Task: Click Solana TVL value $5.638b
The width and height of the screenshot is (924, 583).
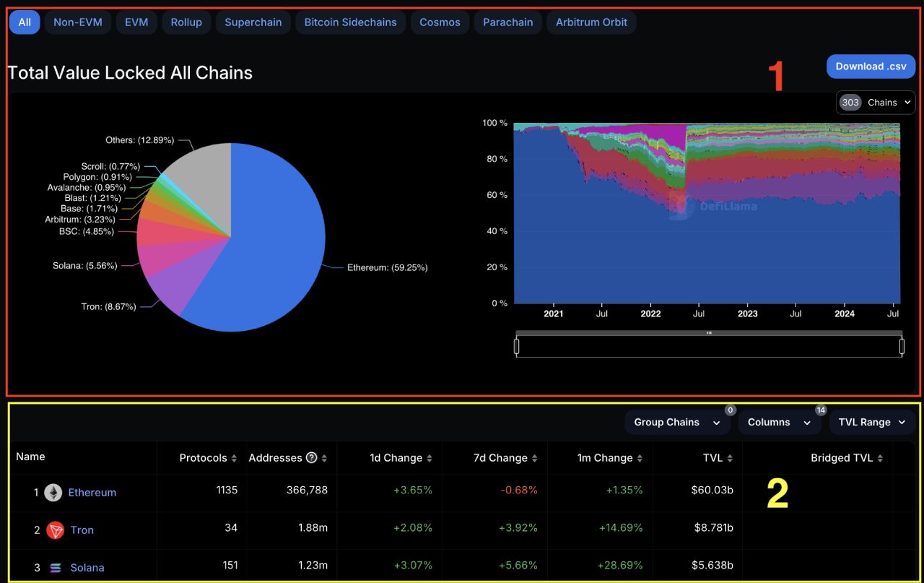Action: pos(712,566)
